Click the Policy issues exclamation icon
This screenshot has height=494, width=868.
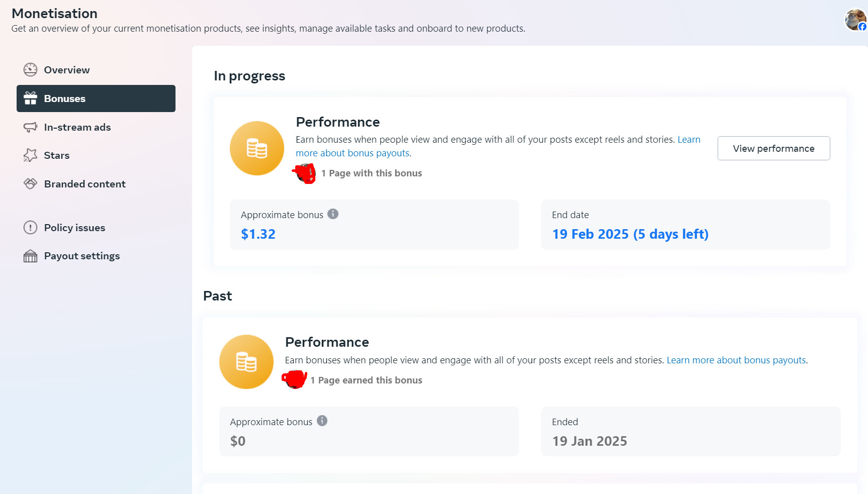pyautogui.click(x=30, y=228)
